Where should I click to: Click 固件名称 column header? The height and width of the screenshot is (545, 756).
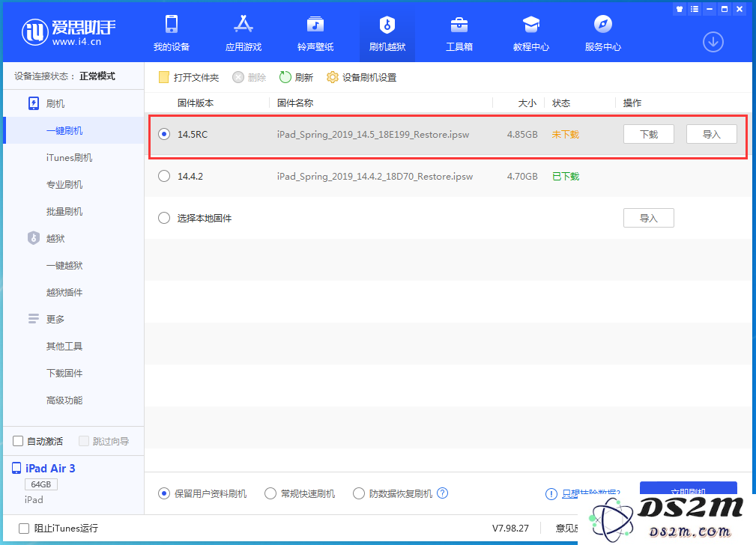coord(295,103)
